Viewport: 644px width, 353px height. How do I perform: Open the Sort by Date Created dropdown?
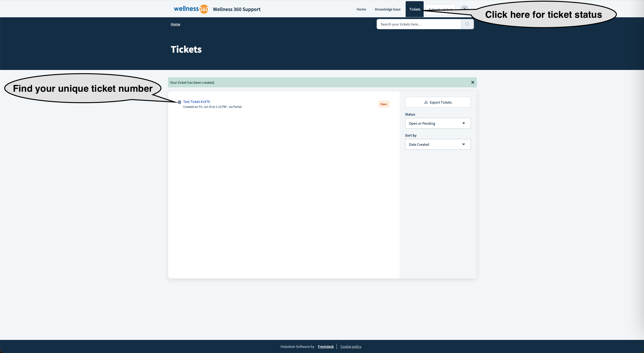[x=437, y=145]
